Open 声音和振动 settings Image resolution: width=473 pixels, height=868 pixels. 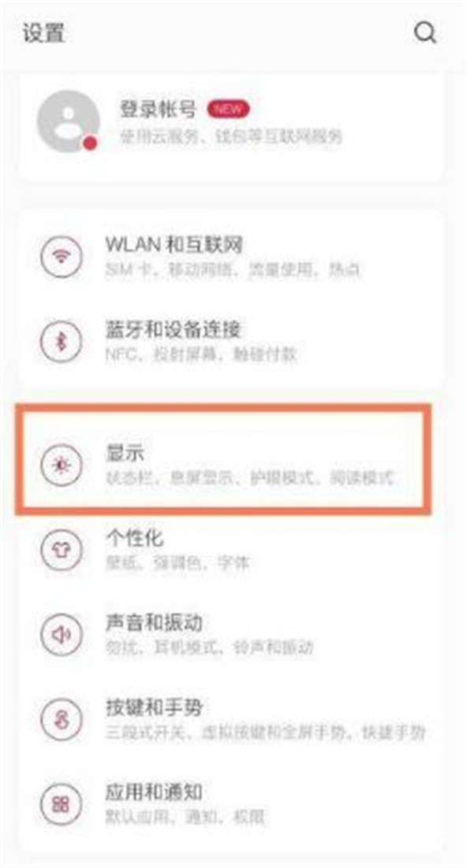pyautogui.click(x=232, y=634)
